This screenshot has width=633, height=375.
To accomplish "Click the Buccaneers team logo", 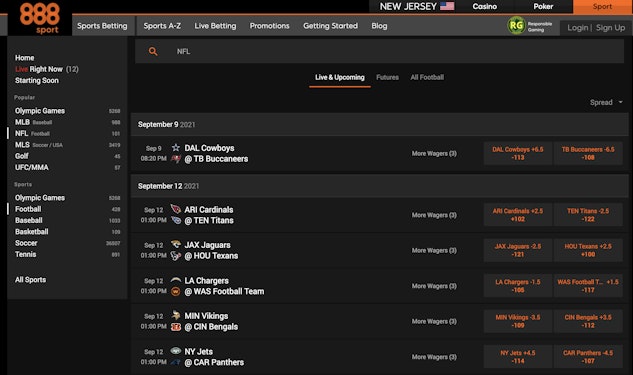I will 176,159.
